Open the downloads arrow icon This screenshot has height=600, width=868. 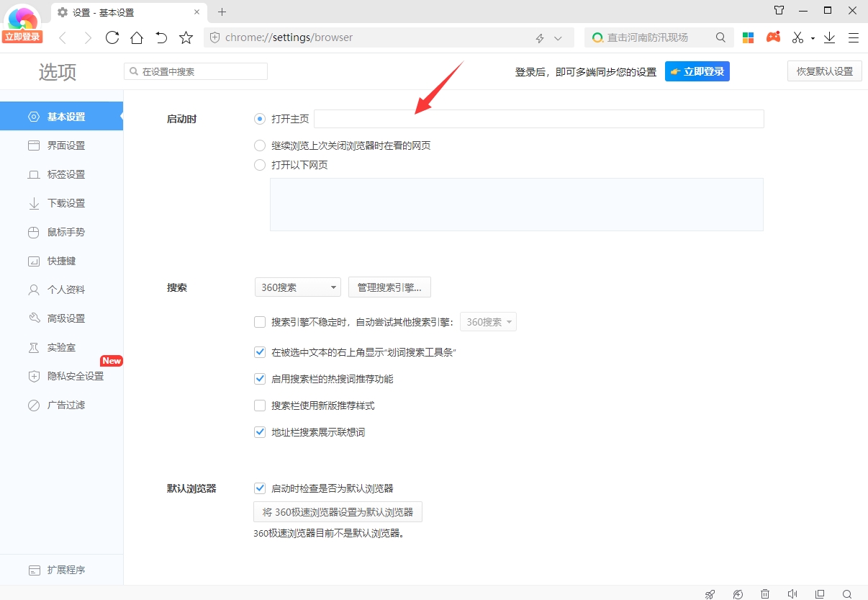tap(829, 37)
